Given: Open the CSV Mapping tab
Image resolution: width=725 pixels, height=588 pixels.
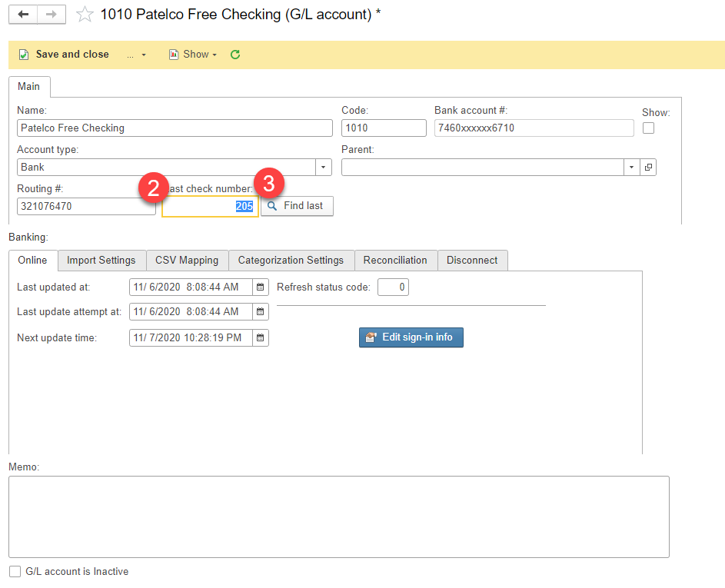Looking at the screenshot, I should click(187, 261).
